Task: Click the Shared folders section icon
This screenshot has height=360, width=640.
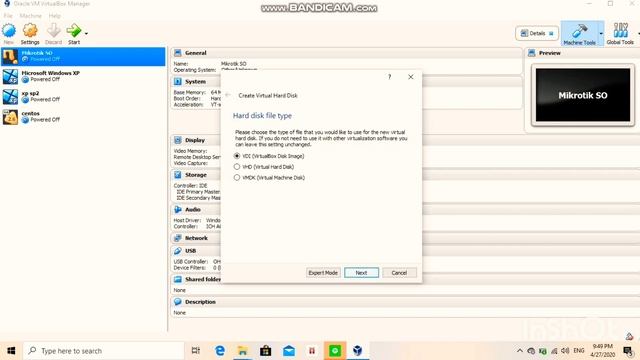Action: click(x=178, y=279)
